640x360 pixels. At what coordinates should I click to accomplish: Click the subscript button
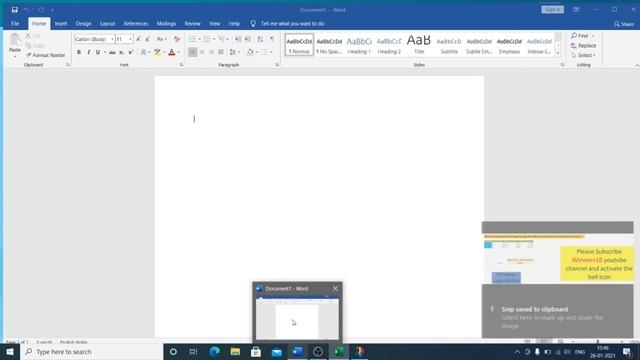(x=121, y=52)
